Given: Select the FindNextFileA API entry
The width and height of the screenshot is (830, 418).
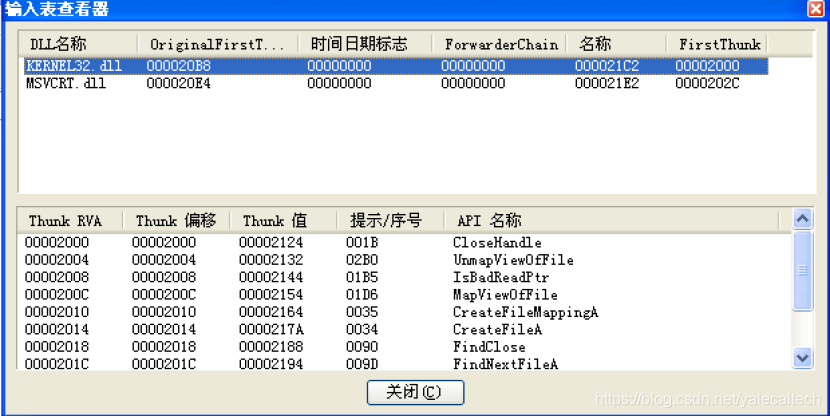Looking at the screenshot, I should point(505,364).
